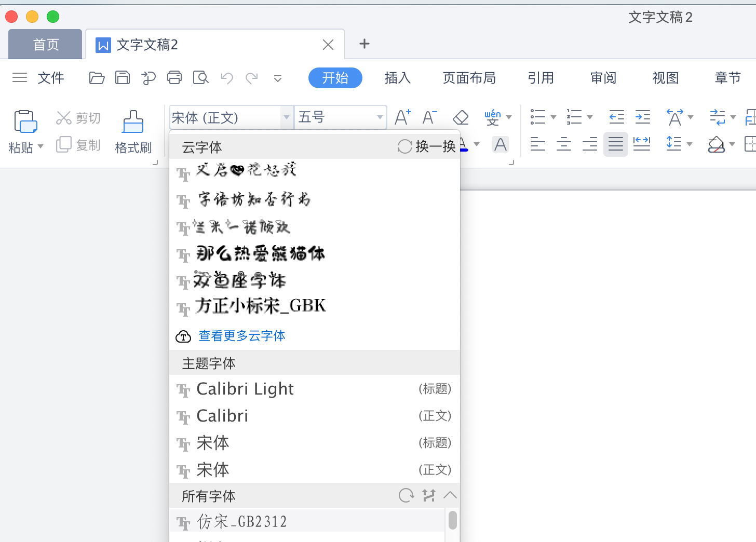Viewport: 756px width, 542px height.
Task: Open the font size dropdown
Action: click(x=380, y=117)
